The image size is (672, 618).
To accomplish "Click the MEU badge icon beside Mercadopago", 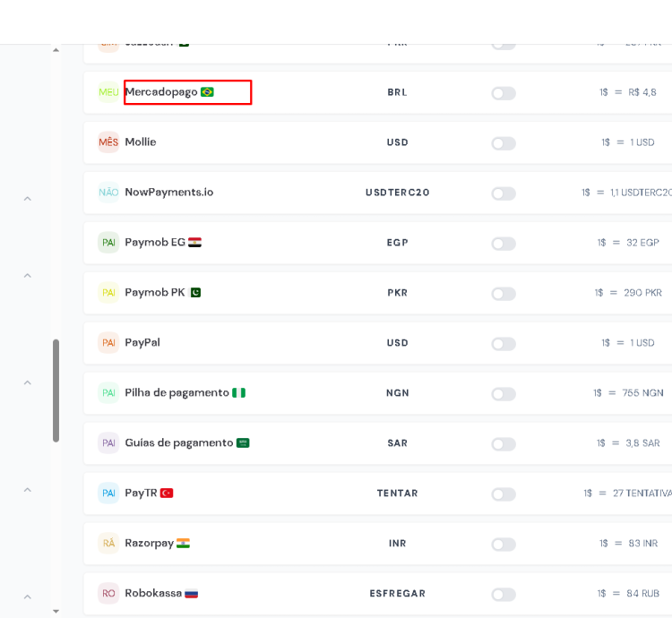I will [108, 92].
